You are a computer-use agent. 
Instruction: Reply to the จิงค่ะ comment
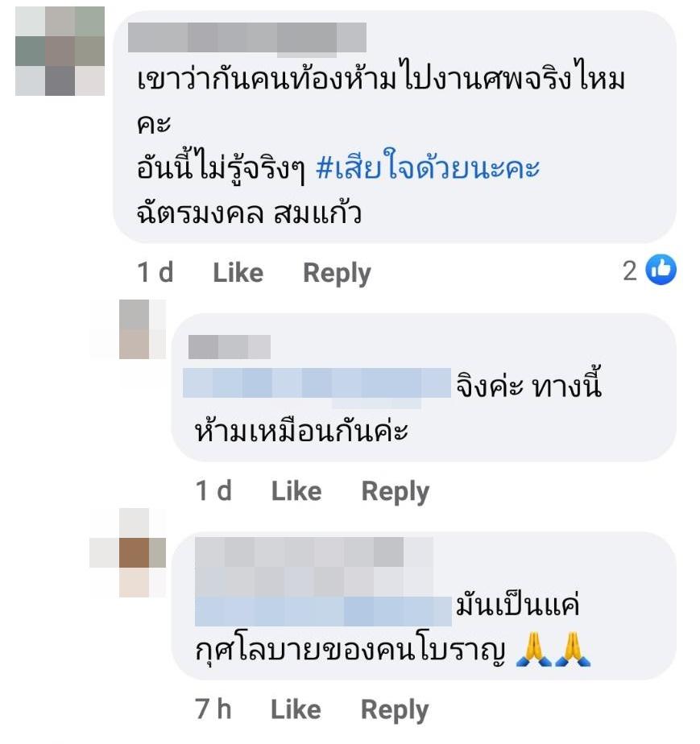(x=395, y=492)
